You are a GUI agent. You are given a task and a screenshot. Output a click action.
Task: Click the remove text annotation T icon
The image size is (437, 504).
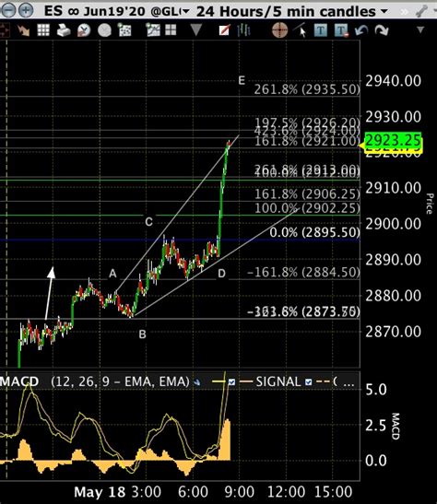(341, 30)
